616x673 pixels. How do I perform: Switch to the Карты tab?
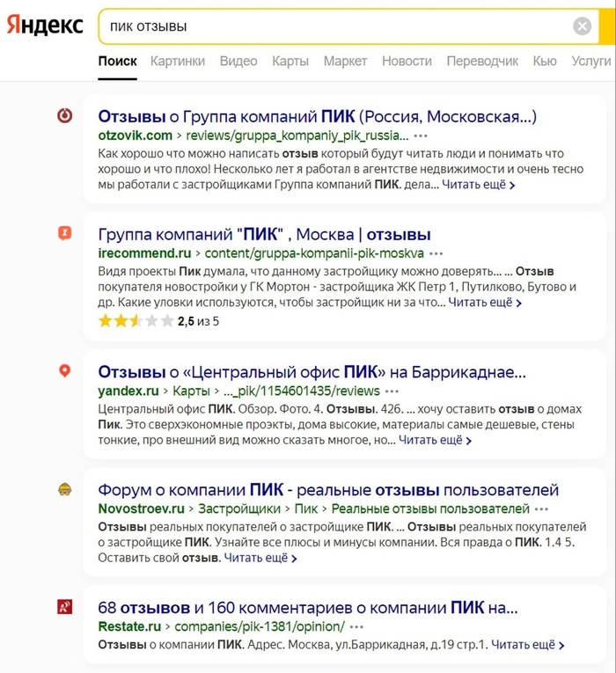click(x=290, y=61)
